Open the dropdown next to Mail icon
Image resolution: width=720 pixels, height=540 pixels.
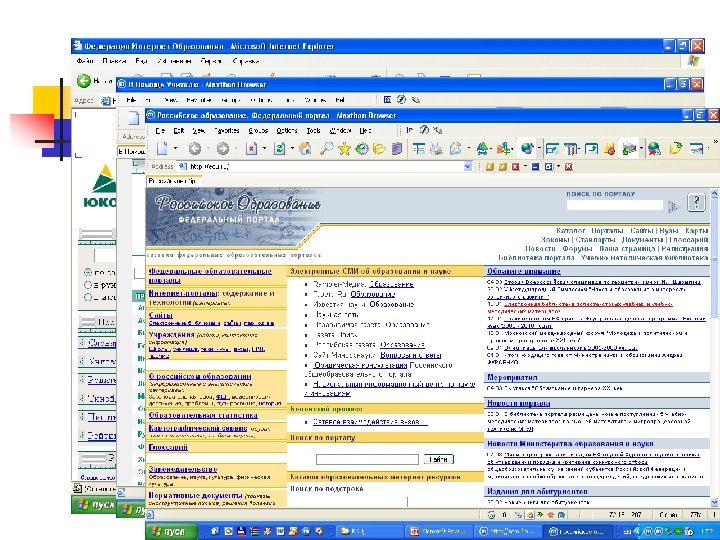coord(468,148)
